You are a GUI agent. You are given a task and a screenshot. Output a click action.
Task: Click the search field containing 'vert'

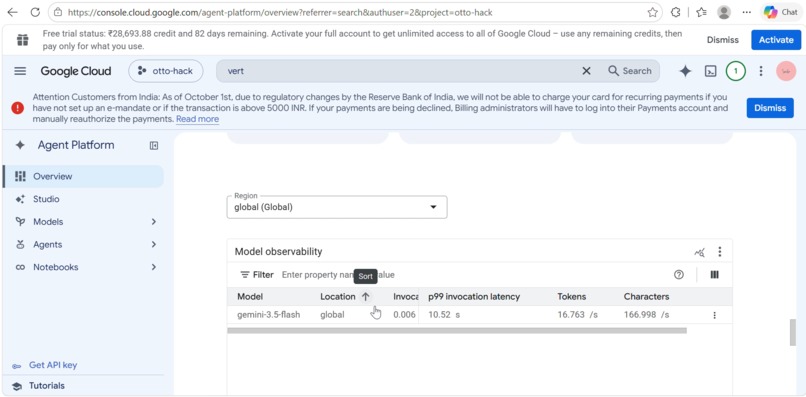[401, 71]
